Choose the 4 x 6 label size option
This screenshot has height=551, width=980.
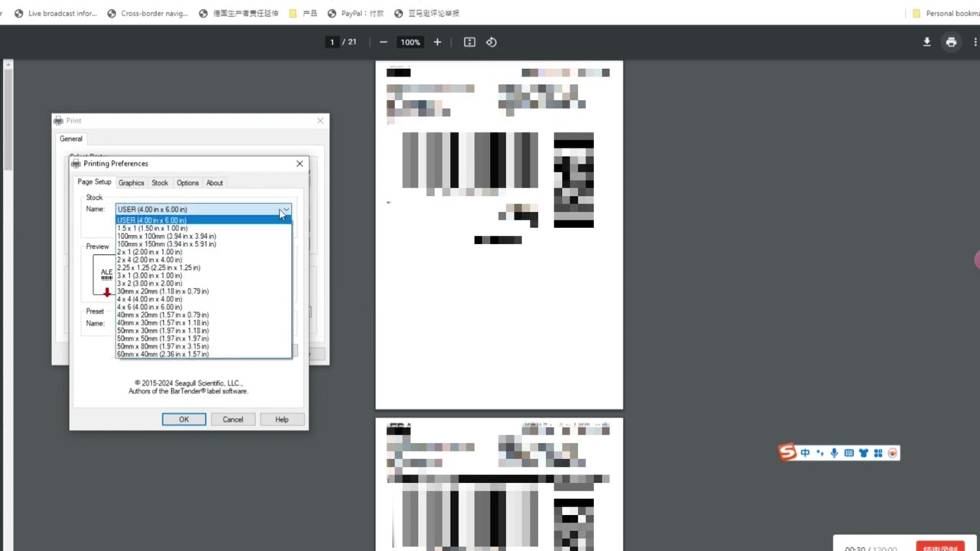[x=149, y=307]
